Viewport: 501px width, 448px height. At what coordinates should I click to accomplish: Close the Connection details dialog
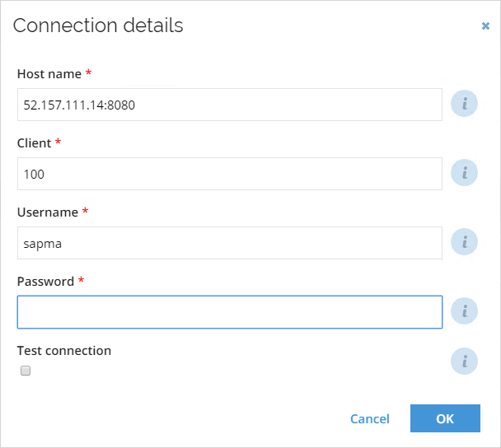coord(485,26)
